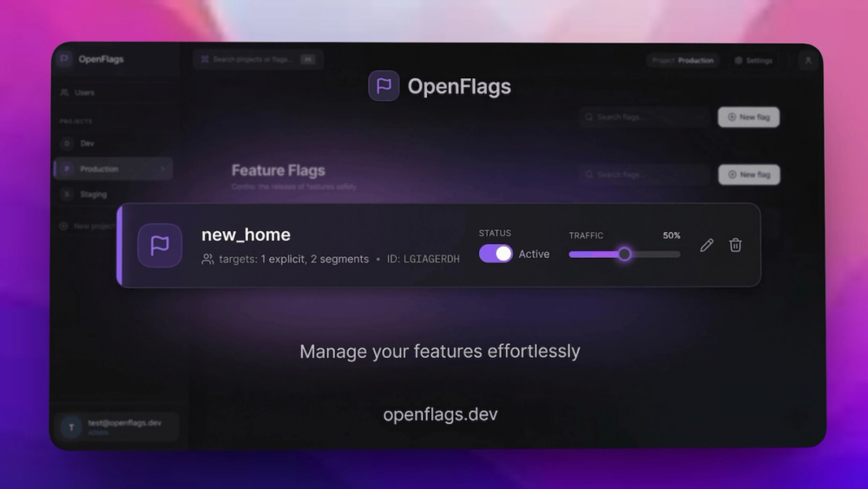Open the user profile icon top right

coord(807,60)
